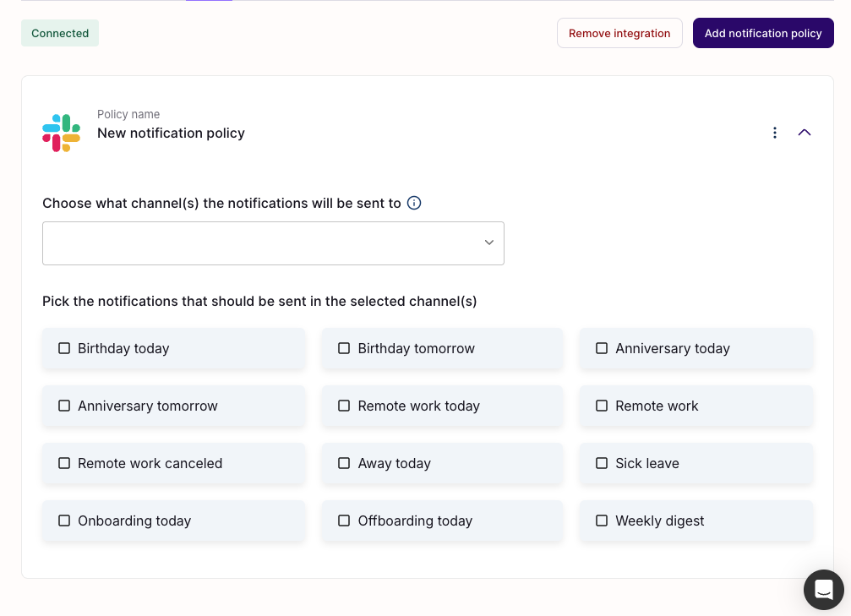Toggle Anniversary today checkbox
Viewport: 851px width, 616px height.
pos(602,348)
